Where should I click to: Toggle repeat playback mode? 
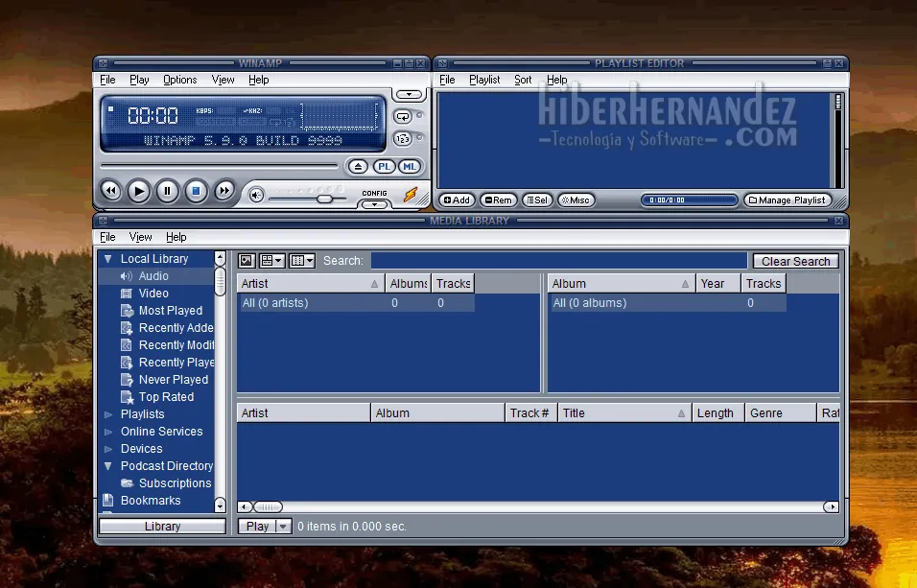coord(403,118)
